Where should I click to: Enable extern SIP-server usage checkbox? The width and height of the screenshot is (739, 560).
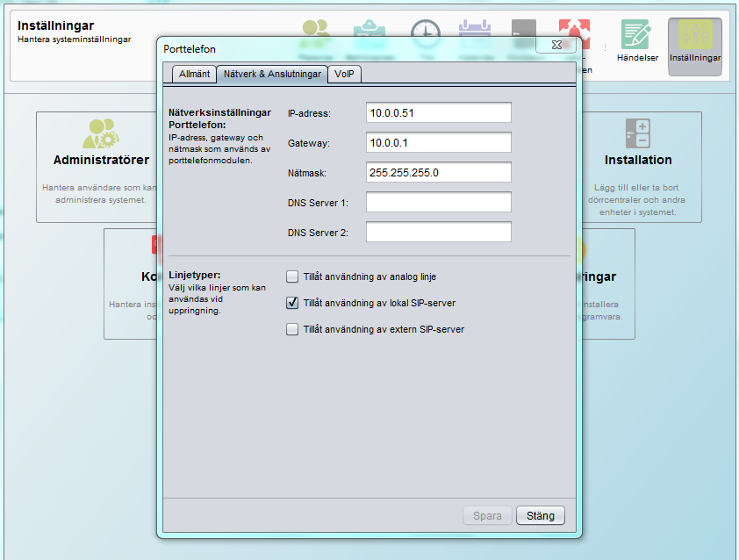(292, 329)
